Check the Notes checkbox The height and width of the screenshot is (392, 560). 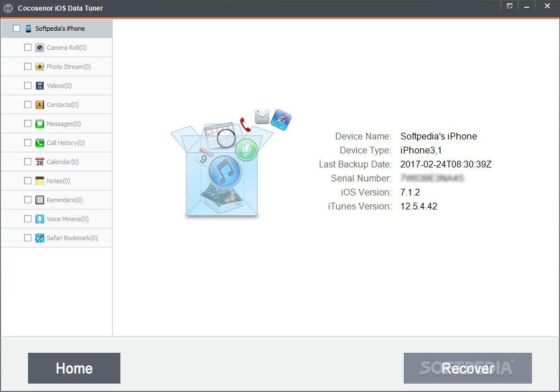[27, 181]
